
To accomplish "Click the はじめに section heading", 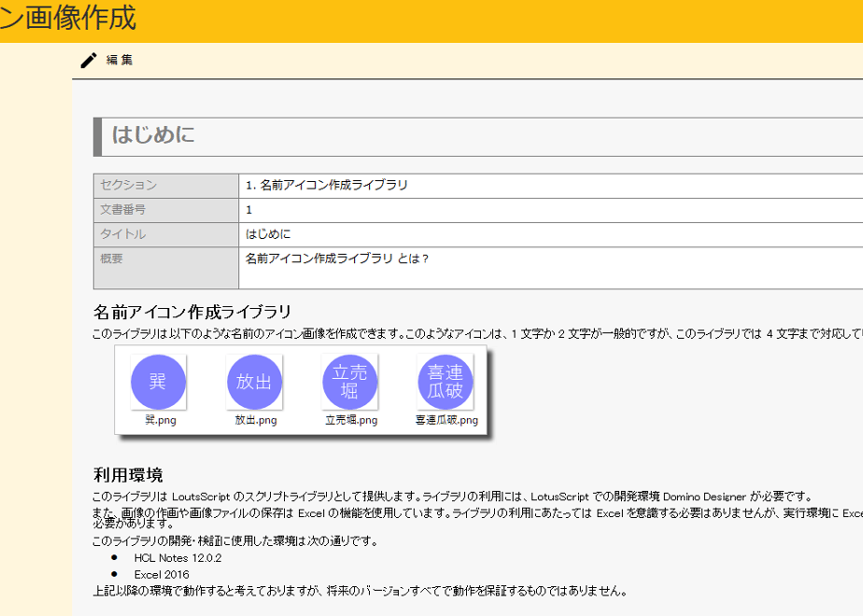I will click(x=153, y=134).
